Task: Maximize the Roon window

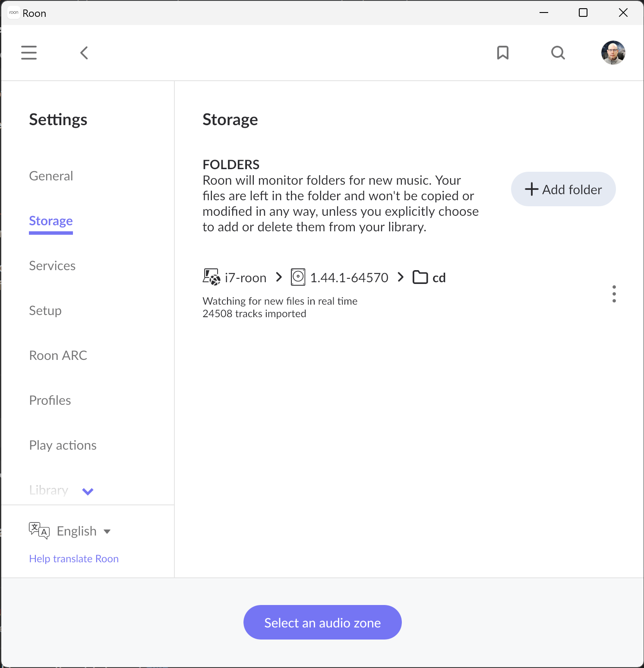Action: (x=583, y=13)
